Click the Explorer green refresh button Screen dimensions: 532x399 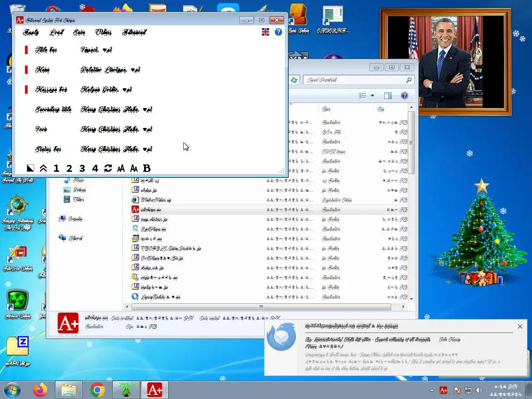294,80
